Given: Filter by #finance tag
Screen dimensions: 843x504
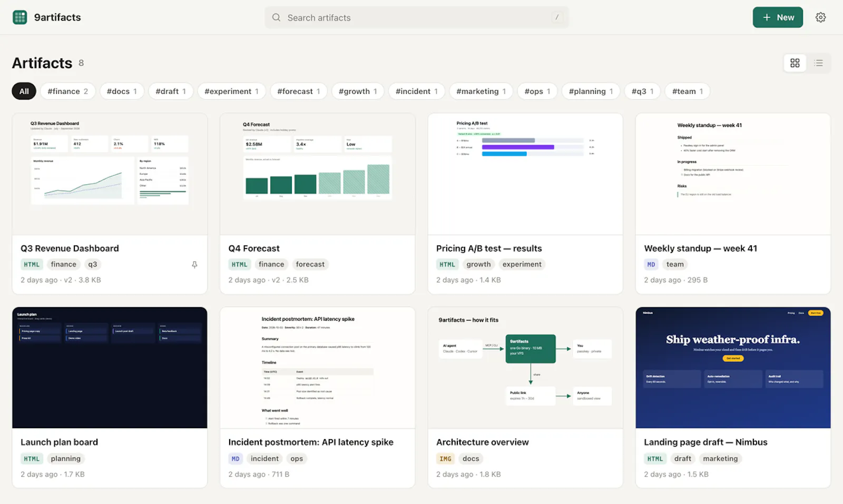Looking at the screenshot, I should click(x=68, y=91).
